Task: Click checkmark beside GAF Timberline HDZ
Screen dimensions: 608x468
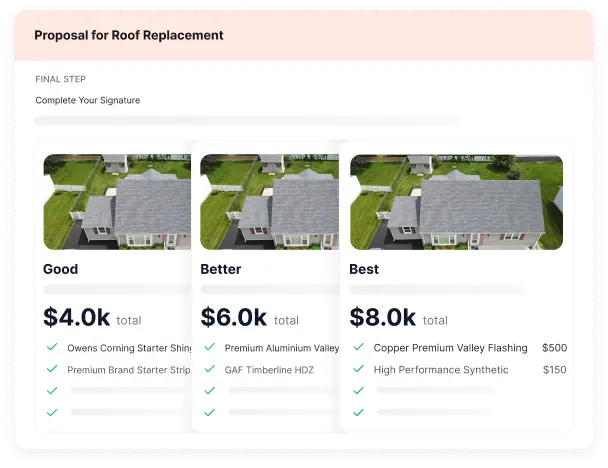Action: [x=209, y=369]
